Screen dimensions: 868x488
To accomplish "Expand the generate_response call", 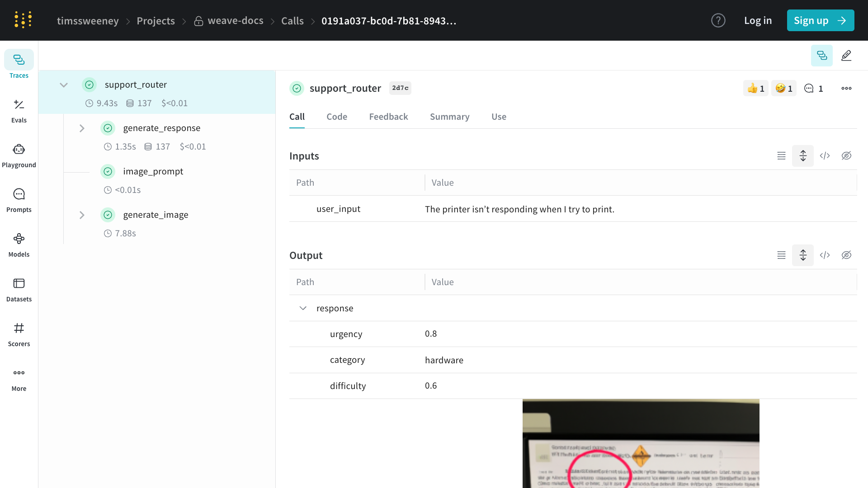I will [x=82, y=128].
